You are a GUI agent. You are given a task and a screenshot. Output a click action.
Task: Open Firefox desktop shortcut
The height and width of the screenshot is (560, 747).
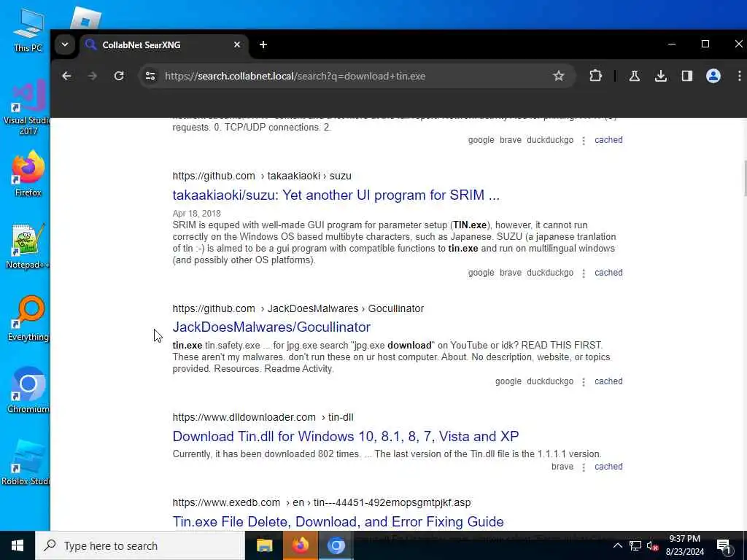click(x=28, y=174)
